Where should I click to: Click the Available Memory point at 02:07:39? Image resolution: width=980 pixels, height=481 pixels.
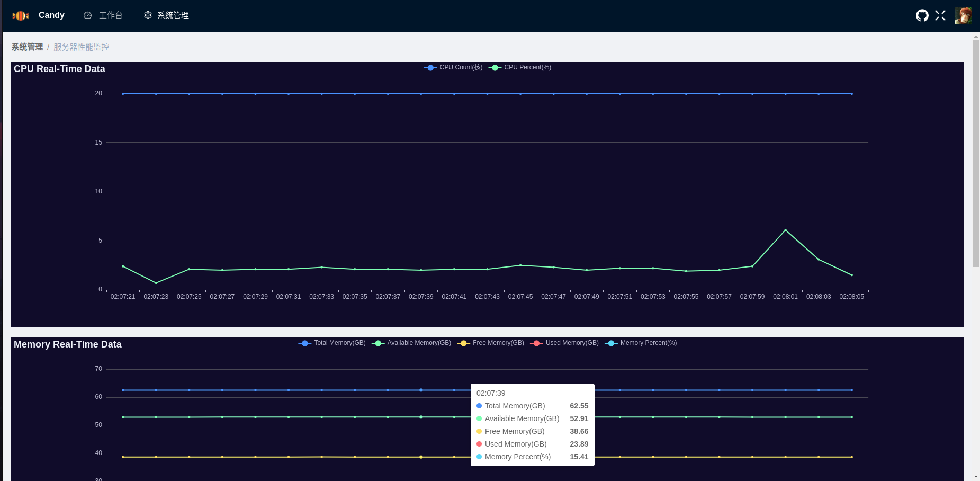pyautogui.click(x=421, y=417)
